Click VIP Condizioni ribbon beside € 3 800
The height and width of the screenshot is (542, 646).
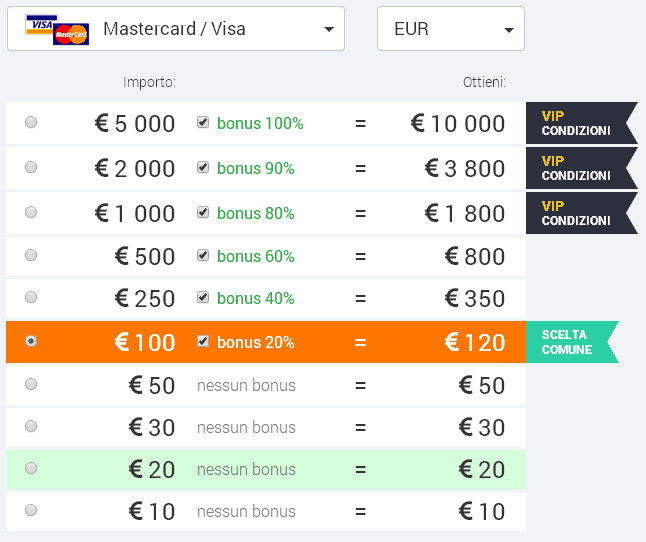tap(582, 168)
